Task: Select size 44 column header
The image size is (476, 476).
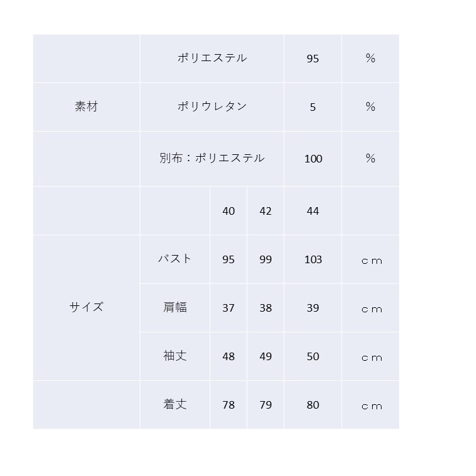Action: tap(313, 211)
